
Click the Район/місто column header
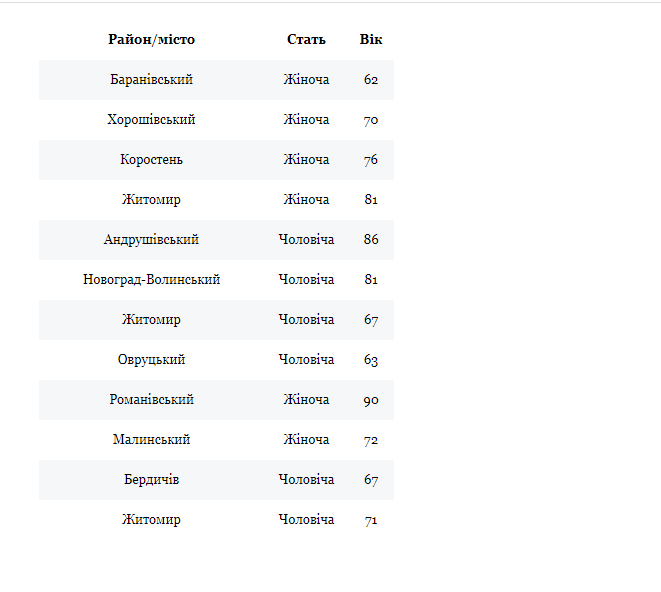pyautogui.click(x=152, y=40)
